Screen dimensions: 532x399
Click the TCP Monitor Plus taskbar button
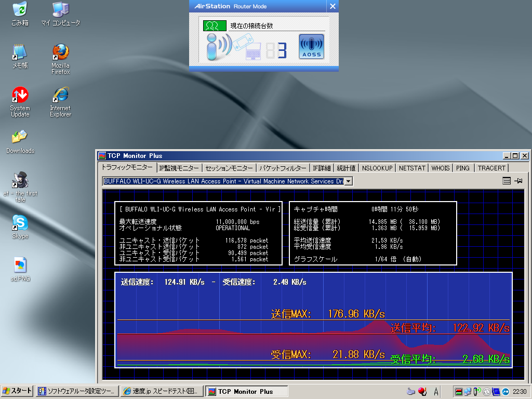(x=246, y=391)
